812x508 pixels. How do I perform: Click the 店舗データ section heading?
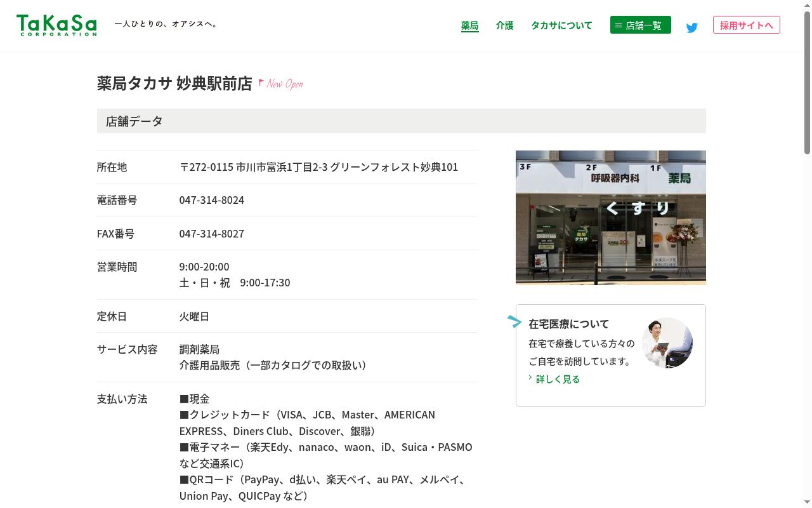402,121
